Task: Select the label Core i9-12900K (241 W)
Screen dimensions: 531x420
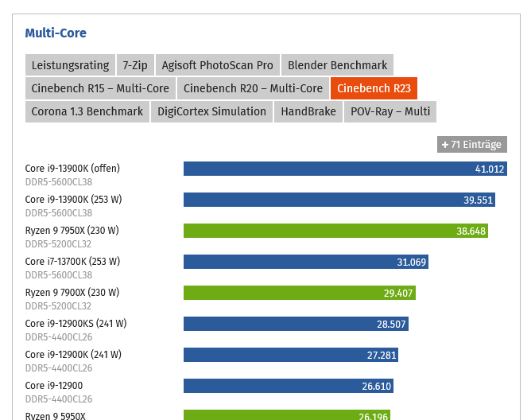Action: pos(73,354)
